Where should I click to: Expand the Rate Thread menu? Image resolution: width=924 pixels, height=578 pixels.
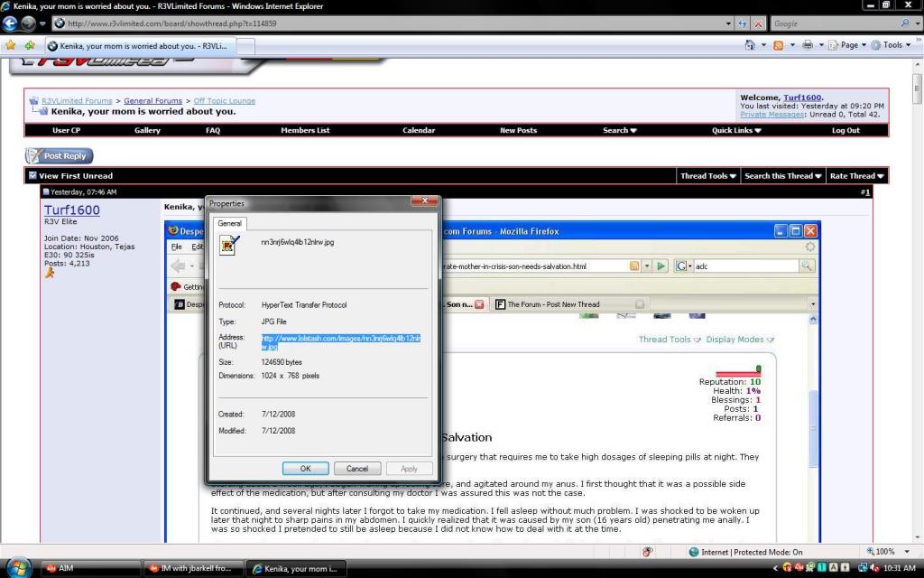(856, 176)
